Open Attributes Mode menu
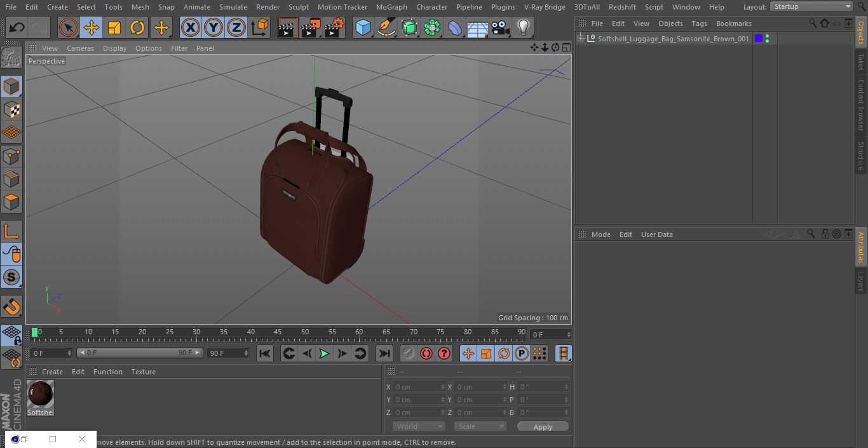Image resolution: width=868 pixels, height=448 pixels. click(x=600, y=234)
